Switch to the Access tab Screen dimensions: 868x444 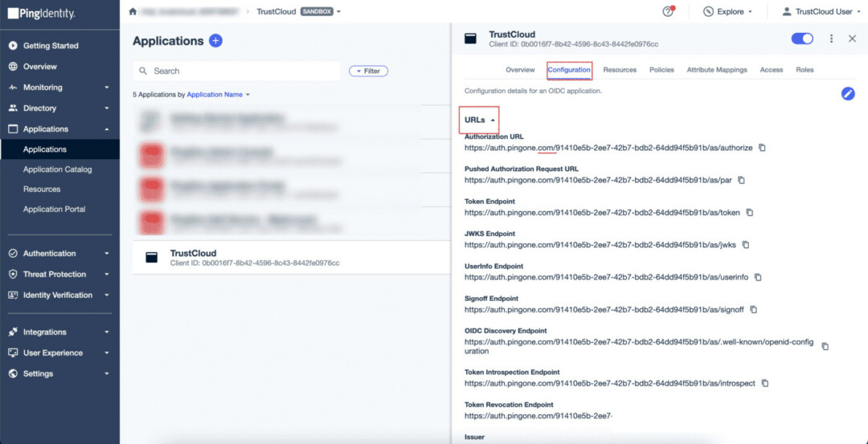pos(771,70)
